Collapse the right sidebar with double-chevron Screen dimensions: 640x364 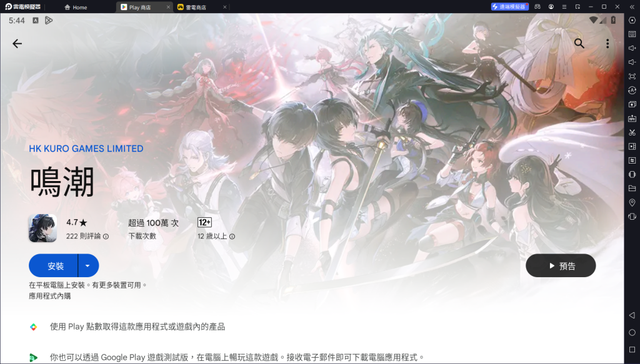632,7
